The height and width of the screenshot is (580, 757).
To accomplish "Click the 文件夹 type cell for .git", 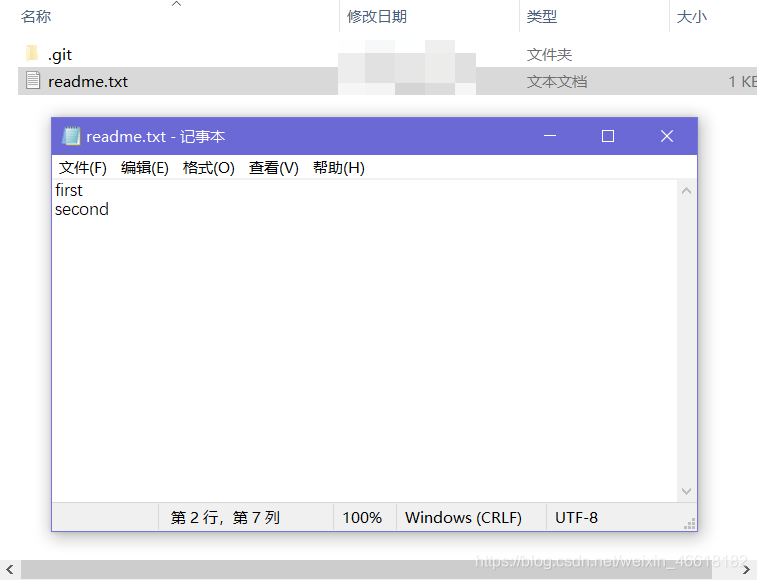I will pyautogui.click(x=549, y=55).
